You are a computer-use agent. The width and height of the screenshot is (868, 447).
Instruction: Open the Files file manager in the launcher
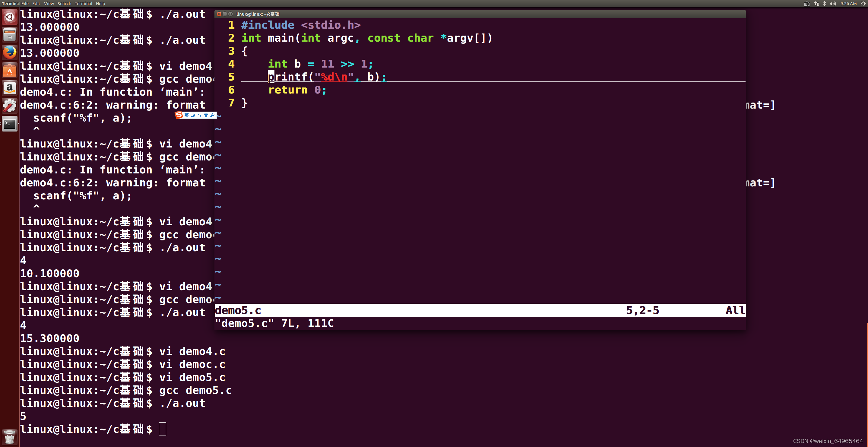(9, 34)
